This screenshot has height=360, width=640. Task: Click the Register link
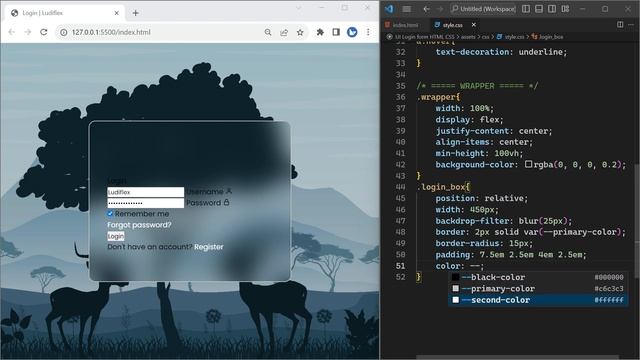pyautogui.click(x=209, y=247)
